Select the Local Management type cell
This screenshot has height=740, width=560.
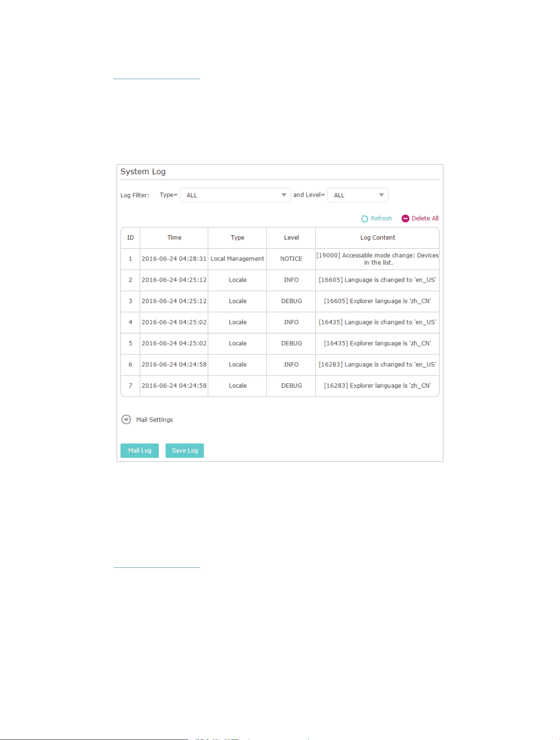pos(237,259)
